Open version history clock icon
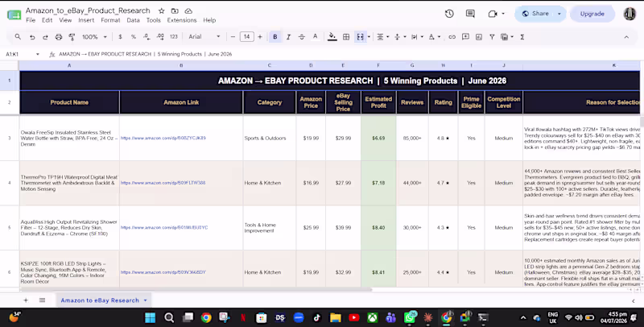This screenshot has height=327, width=644. (x=449, y=14)
